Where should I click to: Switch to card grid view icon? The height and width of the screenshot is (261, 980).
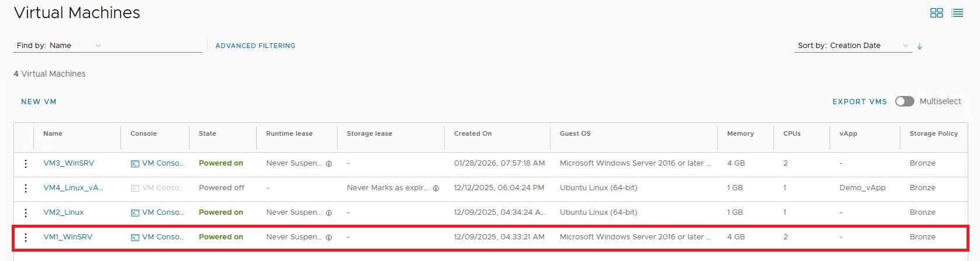936,13
